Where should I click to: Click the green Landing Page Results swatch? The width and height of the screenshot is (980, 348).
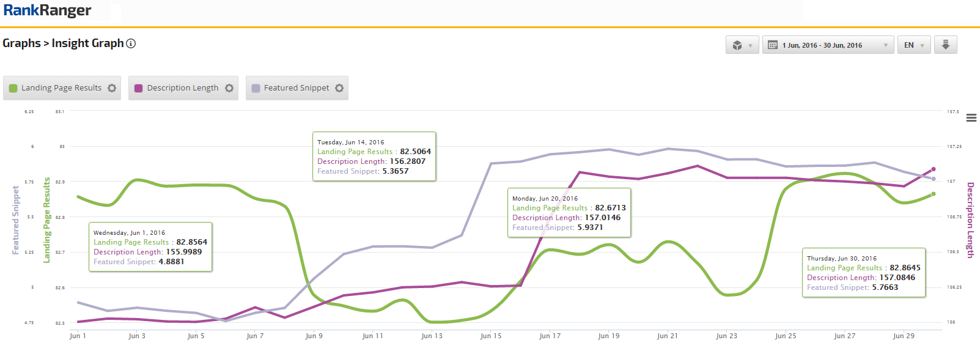[x=13, y=88]
